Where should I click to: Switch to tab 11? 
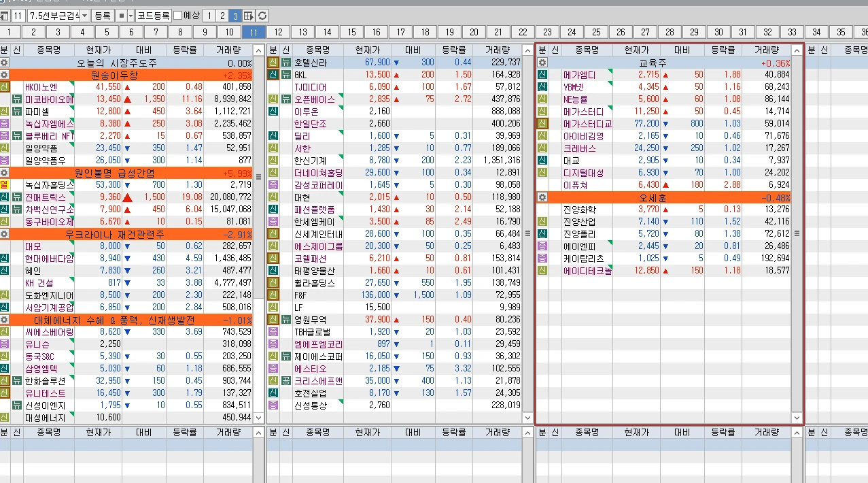tap(254, 32)
